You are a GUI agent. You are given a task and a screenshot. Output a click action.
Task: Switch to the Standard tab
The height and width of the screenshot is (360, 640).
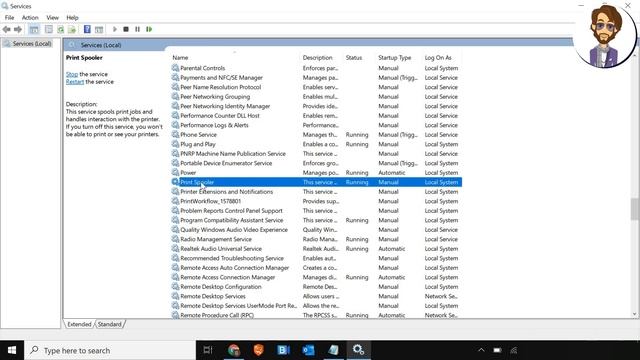pos(109,324)
